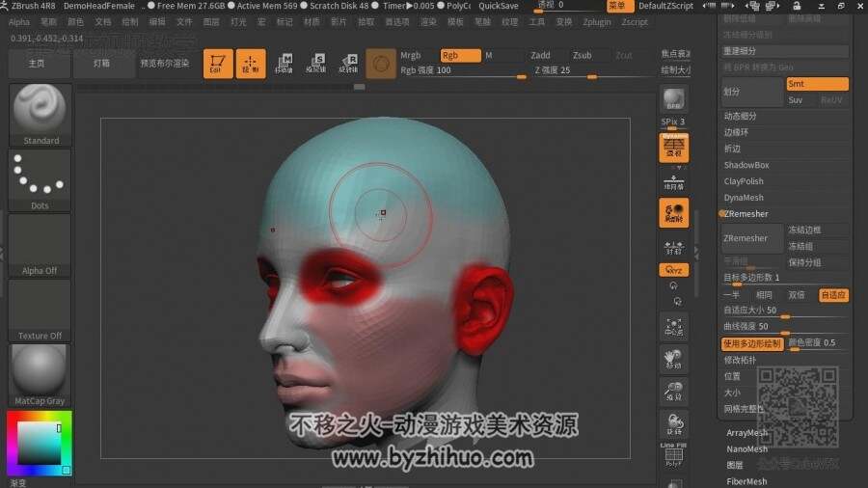Open the Zplugin menu

pos(597,22)
